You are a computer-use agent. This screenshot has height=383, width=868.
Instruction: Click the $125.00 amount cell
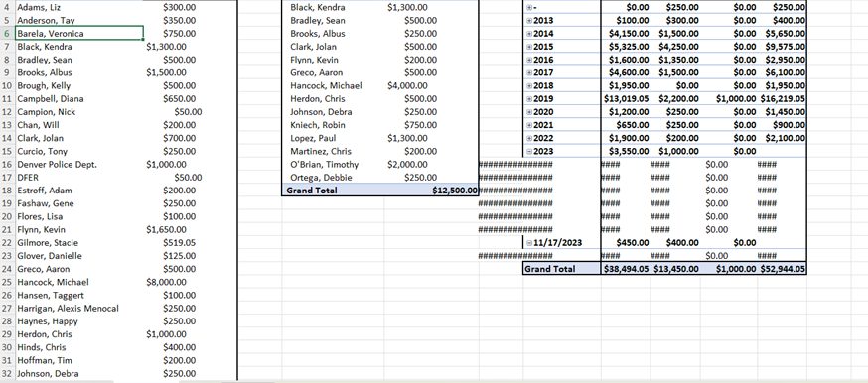click(190, 256)
